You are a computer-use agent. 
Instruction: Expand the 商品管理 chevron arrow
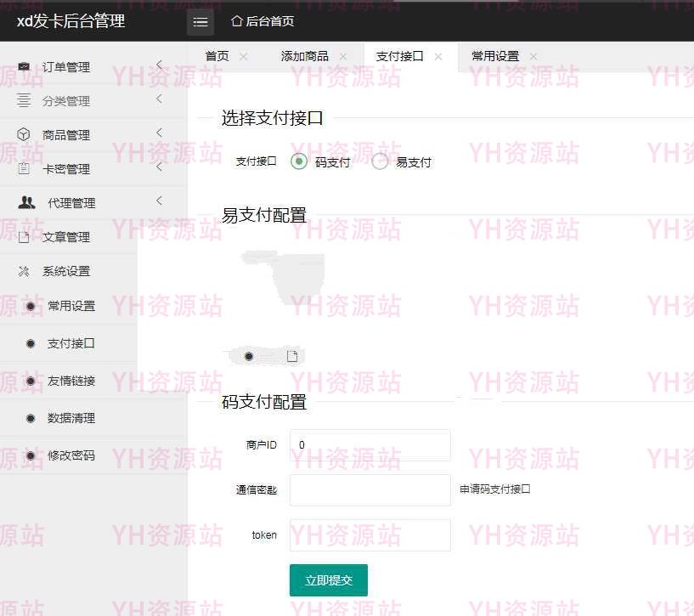tap(159, 133)
